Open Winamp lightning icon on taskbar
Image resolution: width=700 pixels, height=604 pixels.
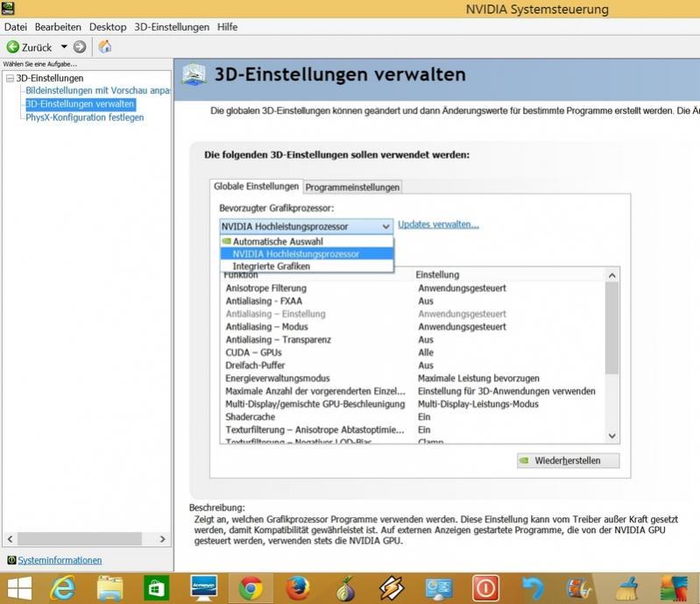point(392,588)
